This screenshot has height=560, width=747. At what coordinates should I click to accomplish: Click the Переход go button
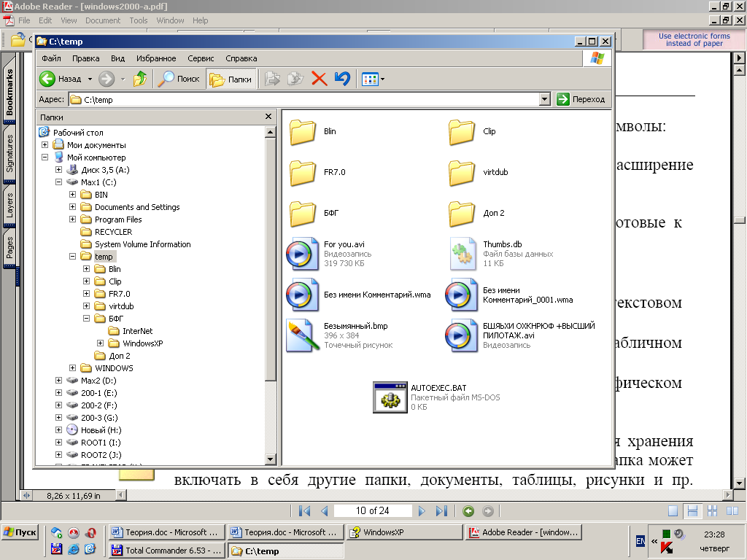(x=581, y=99)
